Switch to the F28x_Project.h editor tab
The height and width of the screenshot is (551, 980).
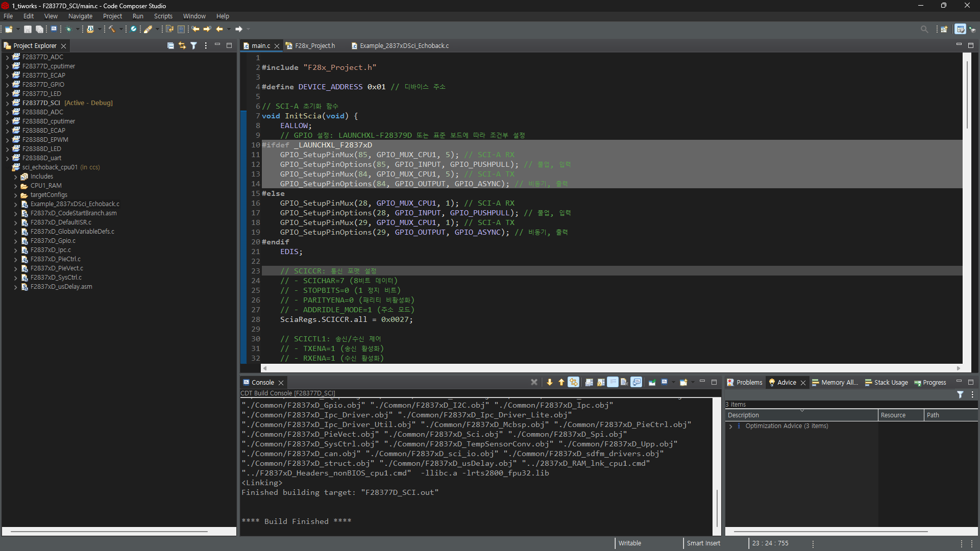click(314, 46)
